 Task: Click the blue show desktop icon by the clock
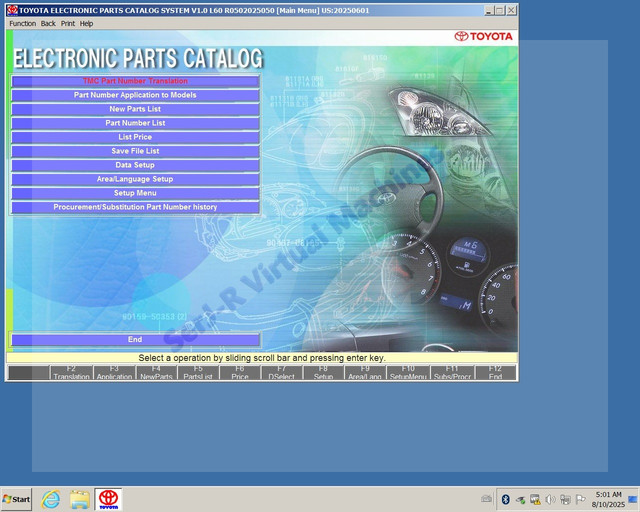(x=633, y=499)
